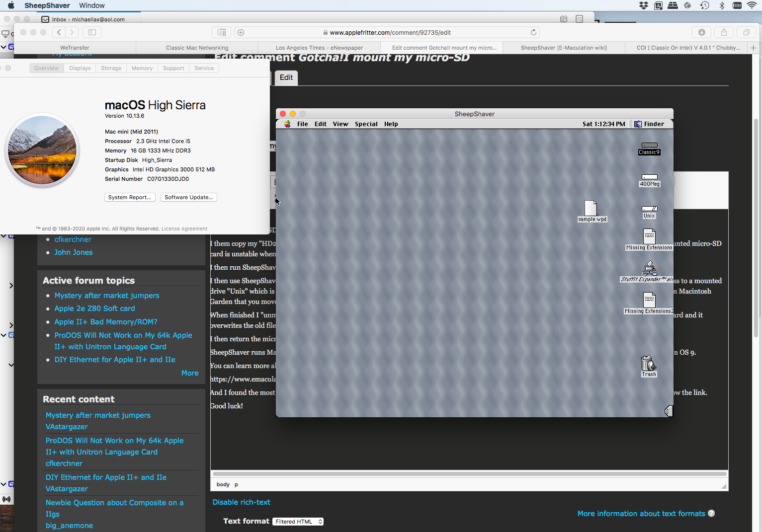Open John Jones user link
The width and height of the screenshot is (762, 532).
tap(74, 252)
